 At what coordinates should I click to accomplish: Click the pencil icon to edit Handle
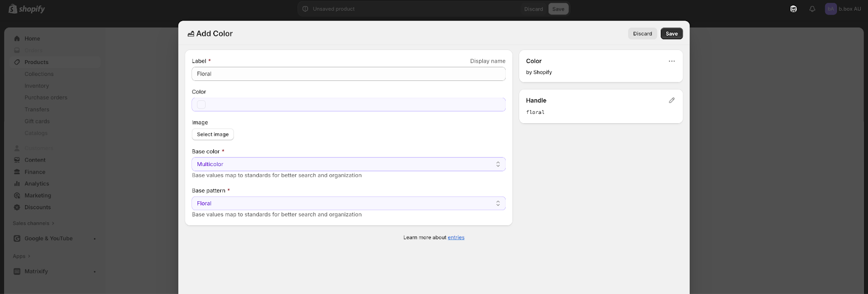pyautogui.click(x=672, y=100)
